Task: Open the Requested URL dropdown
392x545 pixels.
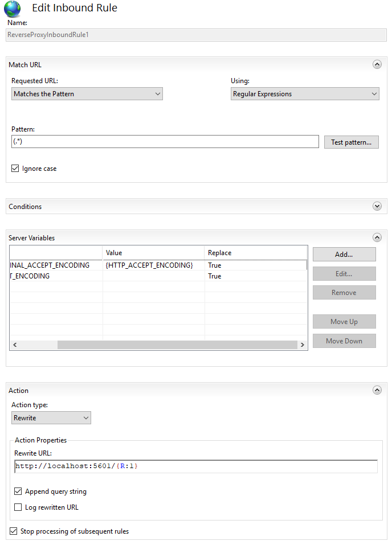Action: pos(87,94)
